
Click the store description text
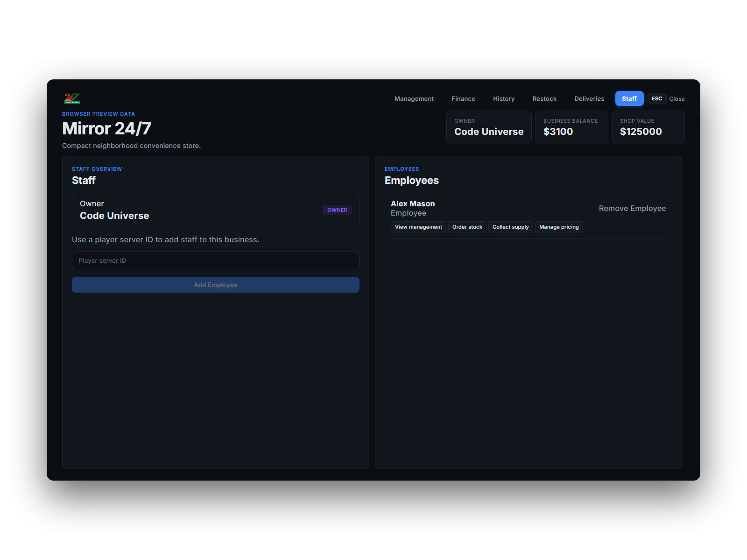(x=131, y=146)
